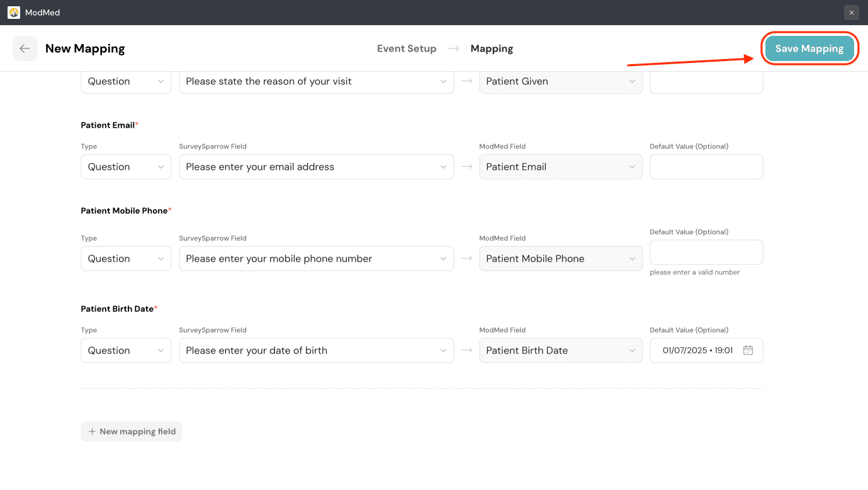Open Type dropdown under Patient Email
The image size is (868, 490).
(x=126, y=167)
